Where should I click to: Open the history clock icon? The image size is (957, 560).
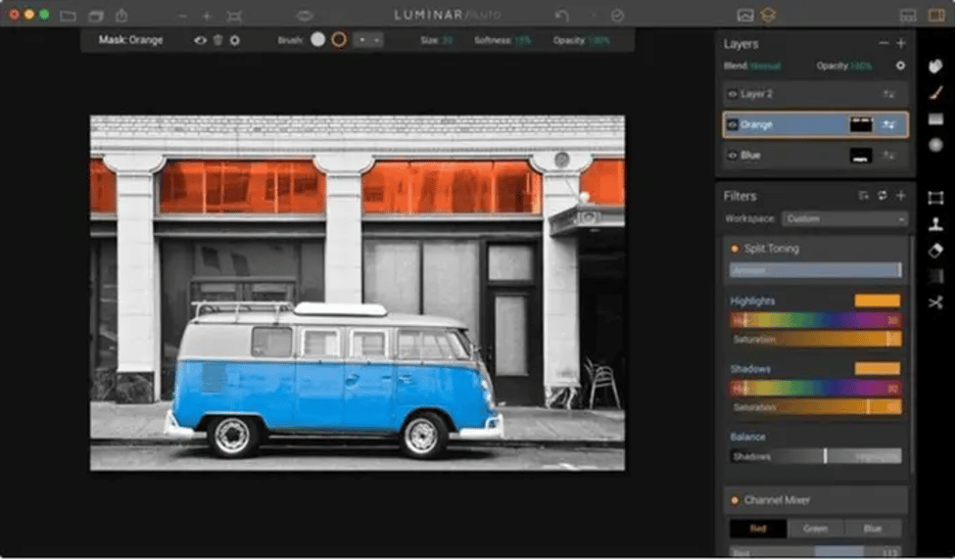point(618,16)
